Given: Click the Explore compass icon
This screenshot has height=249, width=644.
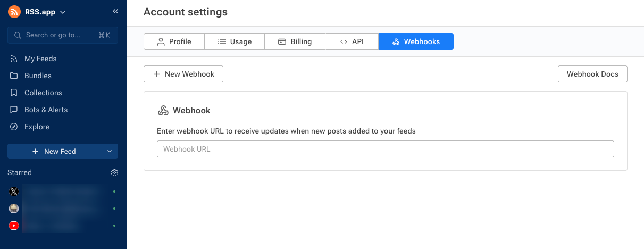Looking at the screenshot, I should [14, 127].
